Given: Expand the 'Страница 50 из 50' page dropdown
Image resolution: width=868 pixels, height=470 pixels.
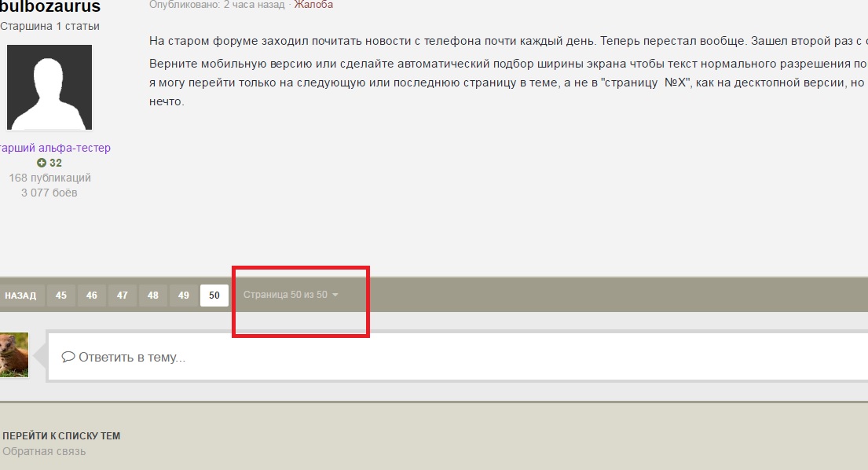Looking at the screenshot, I should 291,295.
